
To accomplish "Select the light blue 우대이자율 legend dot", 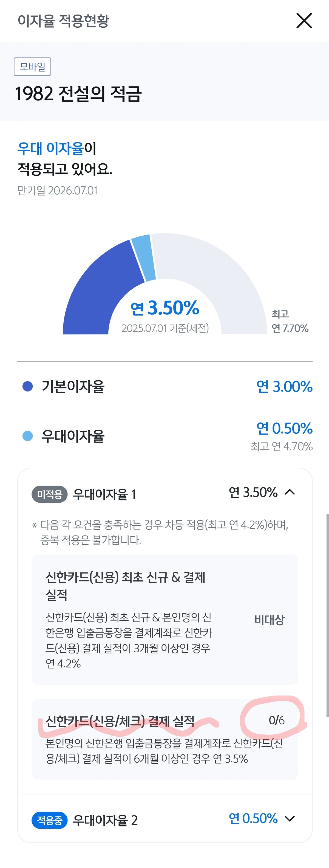I will point(27,436).
